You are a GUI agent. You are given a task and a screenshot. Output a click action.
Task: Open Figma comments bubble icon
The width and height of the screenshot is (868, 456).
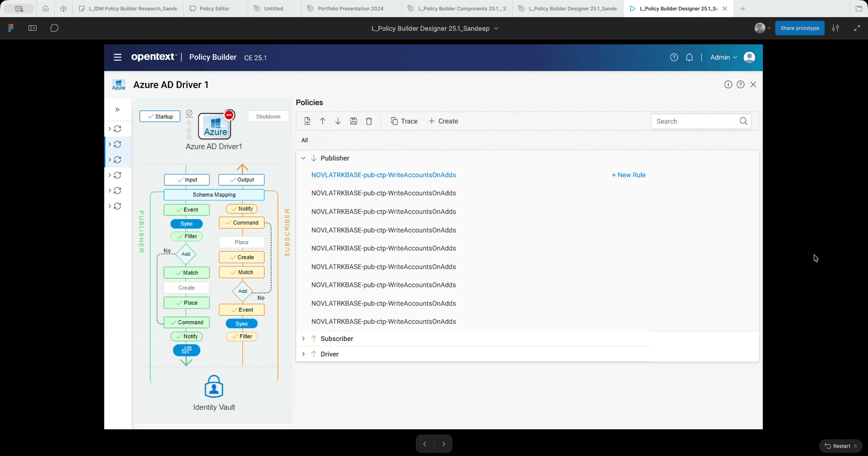54,28
